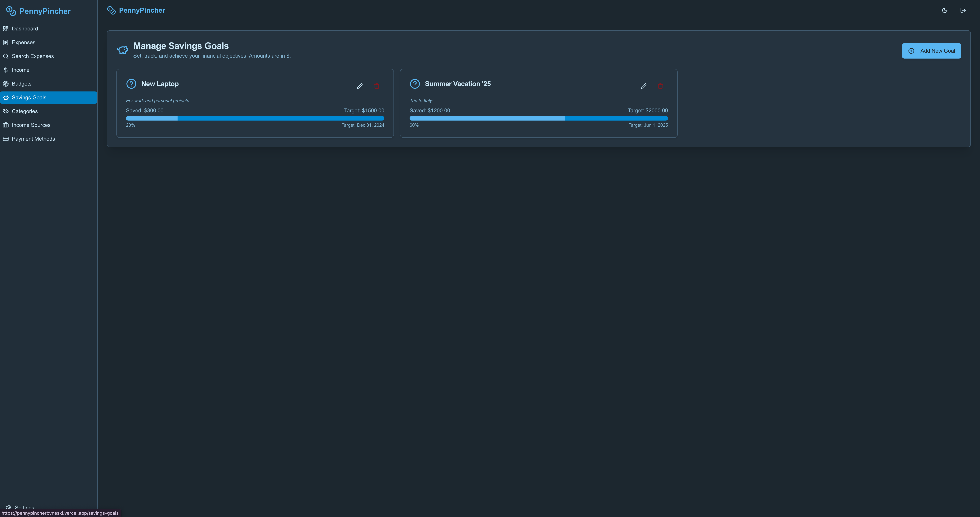Delete the Summer Vacation '25 goal

tap(660, 86)
